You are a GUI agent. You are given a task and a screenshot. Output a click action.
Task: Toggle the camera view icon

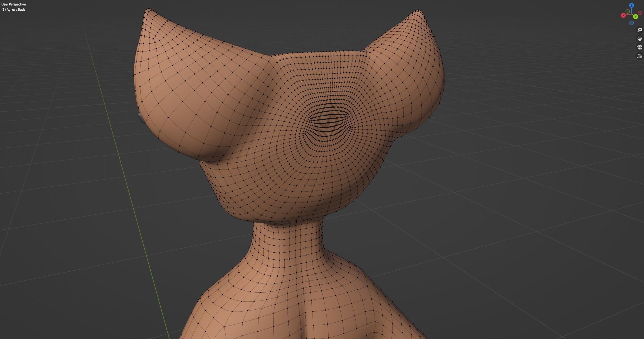point(639,47)
